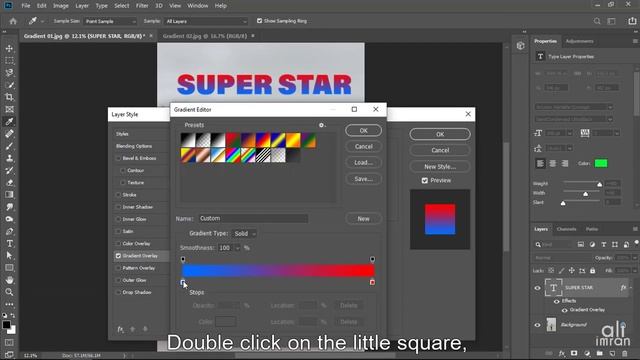Click the create new group folder icon

click(x=600, y=353)
